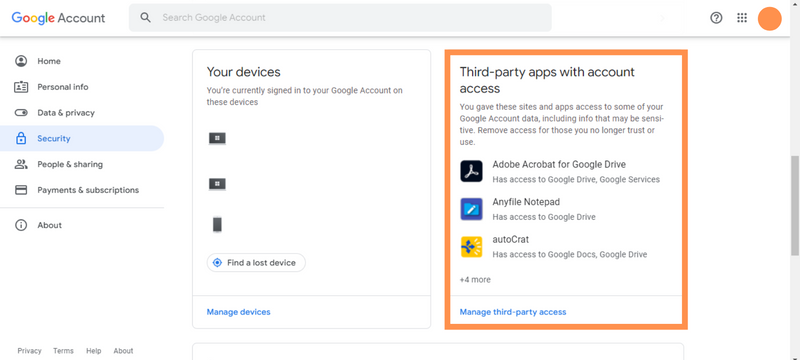Click the autoCrat app name
Screen dimensions: 800x360
coord(511,239)
